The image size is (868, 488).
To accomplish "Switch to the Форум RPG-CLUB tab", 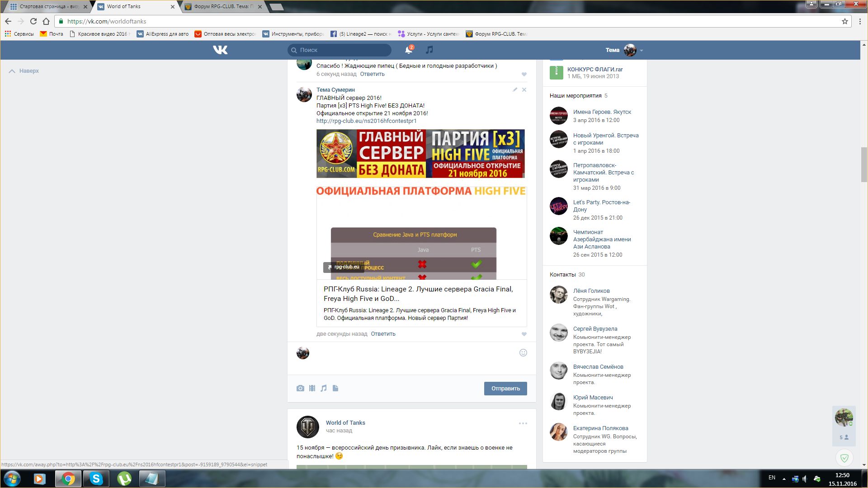I will tap(224, 6).
